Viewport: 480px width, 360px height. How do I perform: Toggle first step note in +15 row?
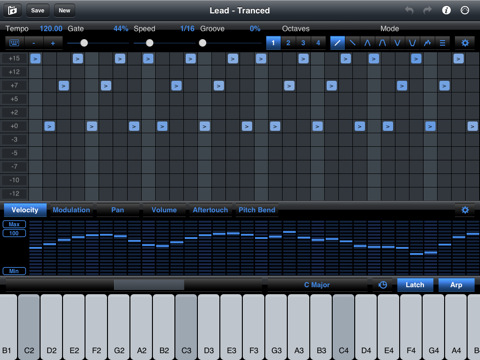(x=35, y=59)
